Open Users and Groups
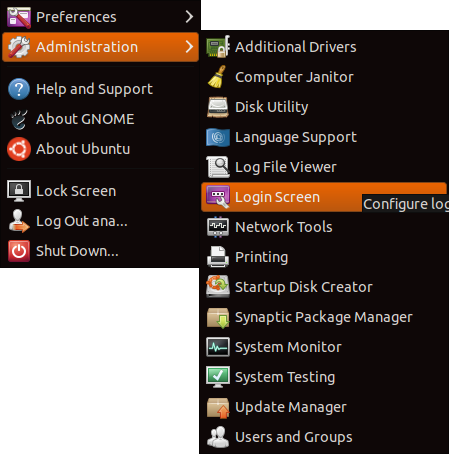449x454 pixels. 324,437
